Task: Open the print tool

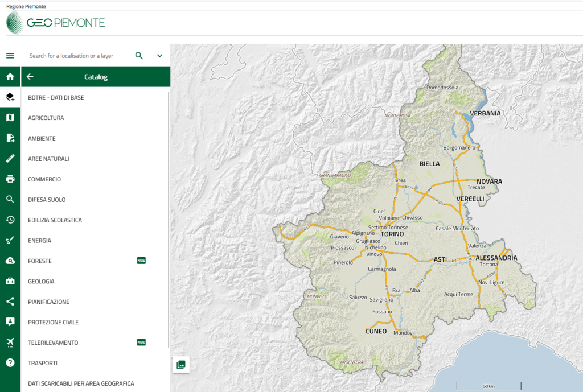Action: [10, 179]
